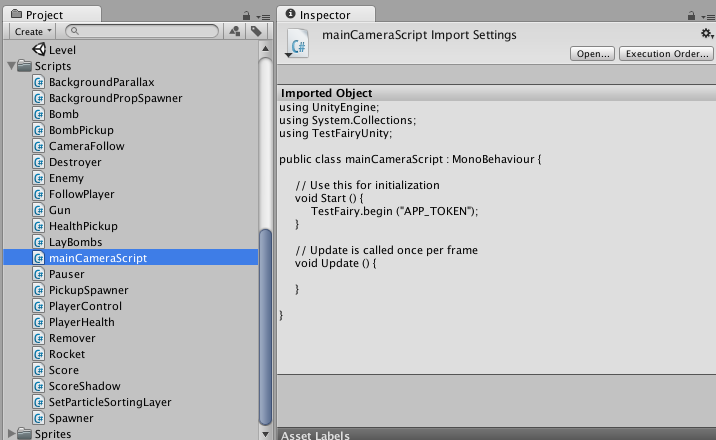Screen dimensions: 716x440
Task: Toggle the Inspector panel lock
Action: pyautogui.click(x=691, y=16)
